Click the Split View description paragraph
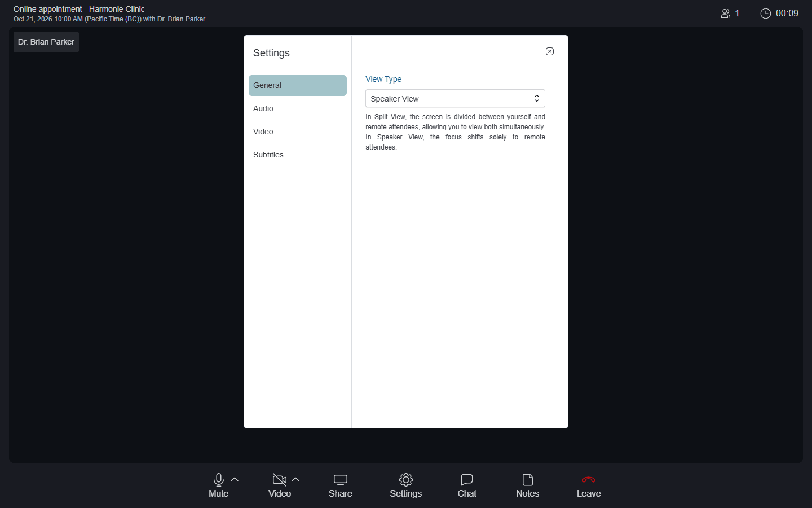Screen dimensions: 812x508 [455, 132]
